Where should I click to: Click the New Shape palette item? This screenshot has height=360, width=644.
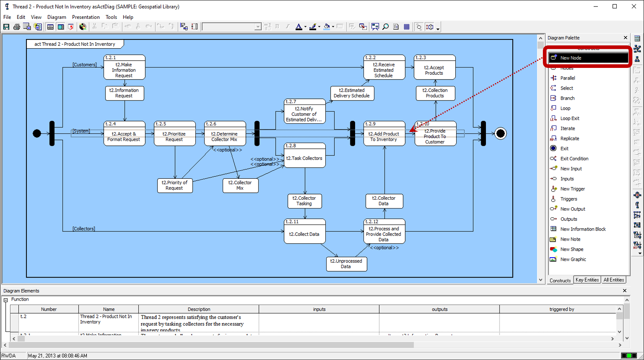point(571,249)
